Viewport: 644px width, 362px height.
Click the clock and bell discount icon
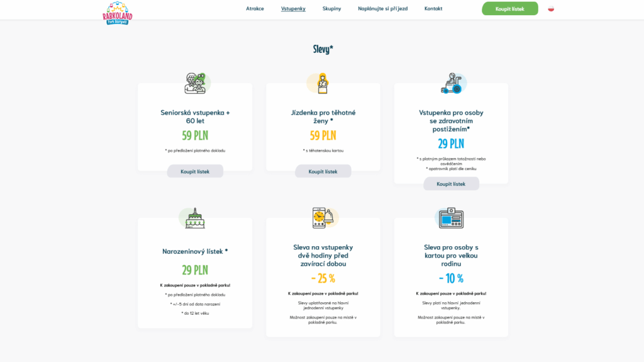click(x=323, y=218)
